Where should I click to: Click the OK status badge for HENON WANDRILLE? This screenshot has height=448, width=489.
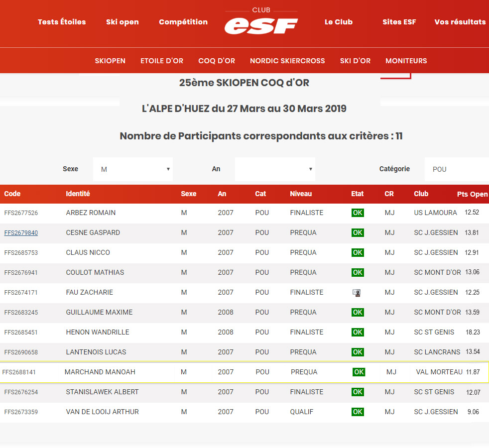coord(358,332)
